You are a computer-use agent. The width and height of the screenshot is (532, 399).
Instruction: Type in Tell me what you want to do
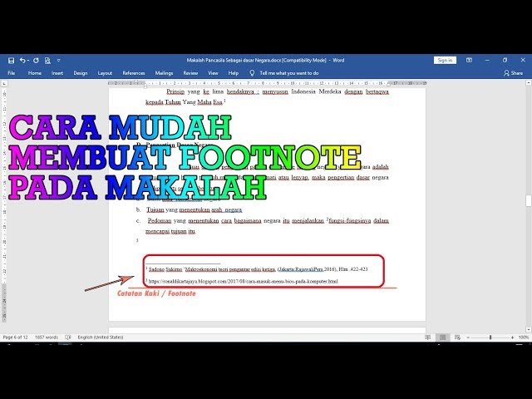point(289,73)
